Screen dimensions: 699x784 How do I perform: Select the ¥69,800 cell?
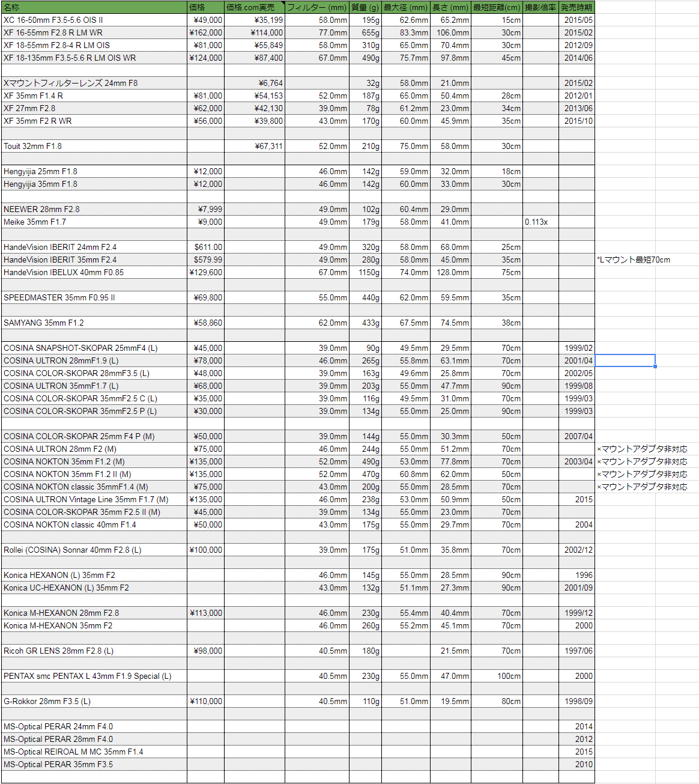[205, 297]
